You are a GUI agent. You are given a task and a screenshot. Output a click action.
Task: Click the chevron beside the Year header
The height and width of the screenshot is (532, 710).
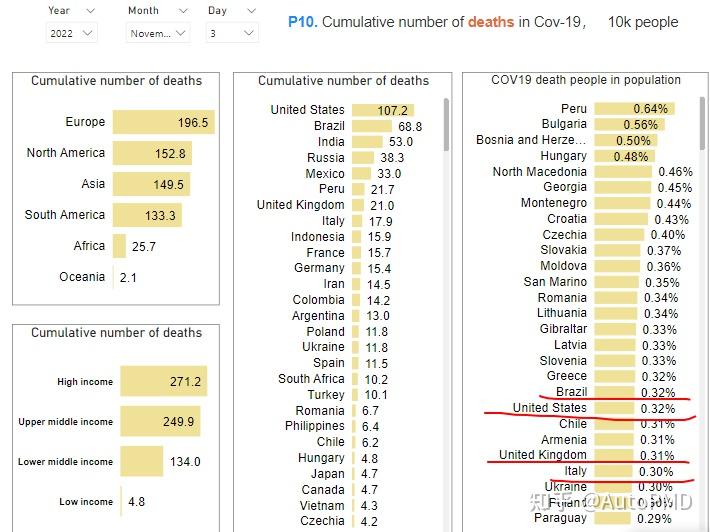(x=90, y=10)
